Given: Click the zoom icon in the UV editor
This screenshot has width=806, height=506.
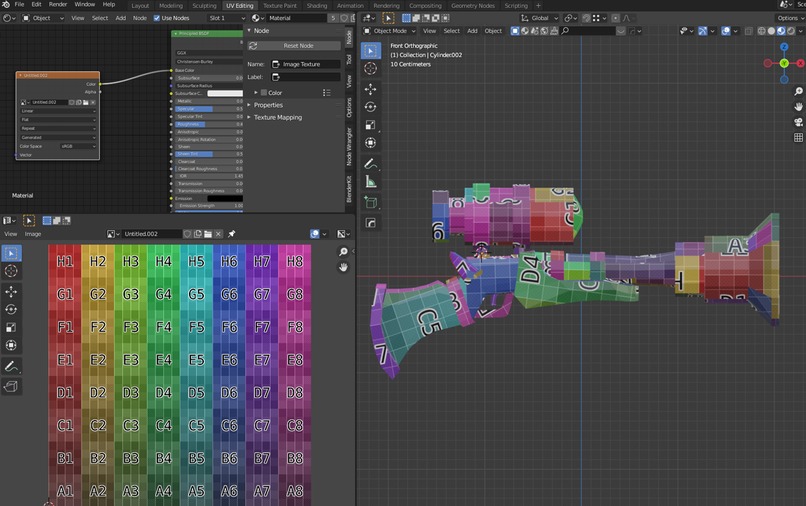Looking at the screenshot, I should coord(343,251).
